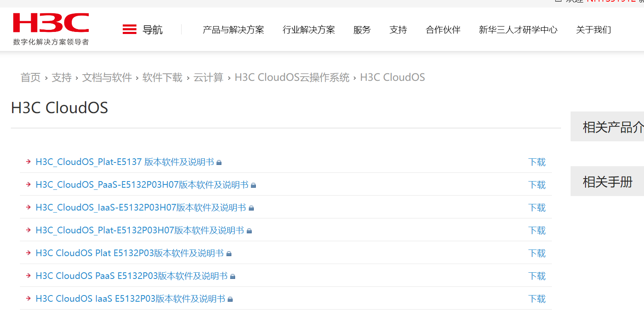644x327 pixels.
Task: Click 下载 for CloudOS PaaS E5132P03
Action: pyautogui.click(x=537, y=276)
